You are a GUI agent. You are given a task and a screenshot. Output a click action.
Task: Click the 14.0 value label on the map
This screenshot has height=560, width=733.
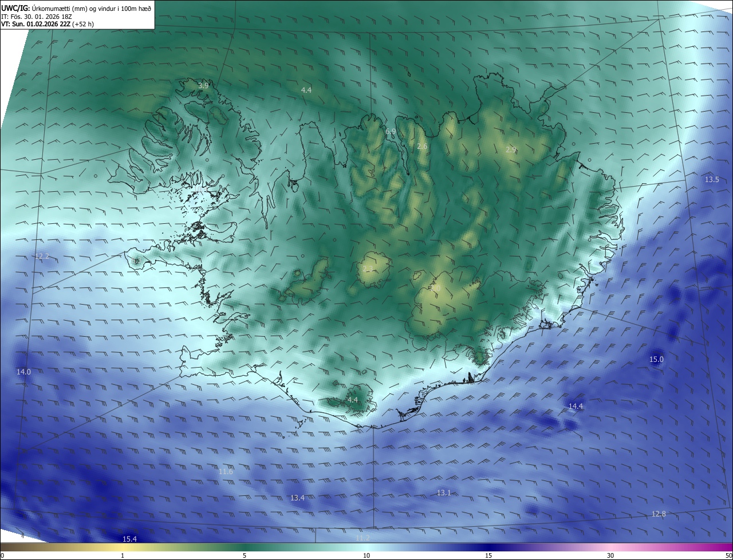coord(23,372)
